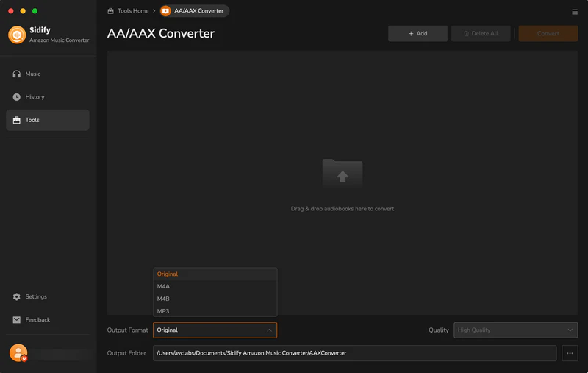Viewport: 588px width, 373px height.
Task: Open the History tab label
Action: tap(35, 97)
